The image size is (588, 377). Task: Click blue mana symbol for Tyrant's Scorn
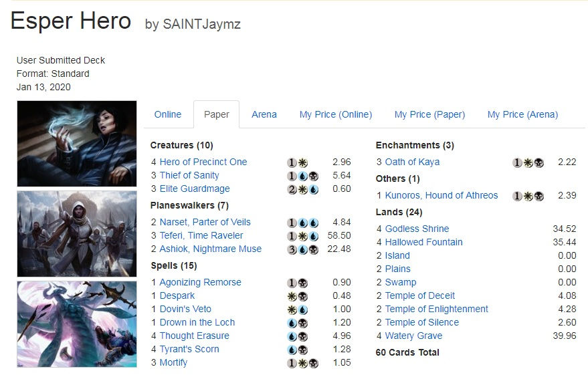pos(292,350)
